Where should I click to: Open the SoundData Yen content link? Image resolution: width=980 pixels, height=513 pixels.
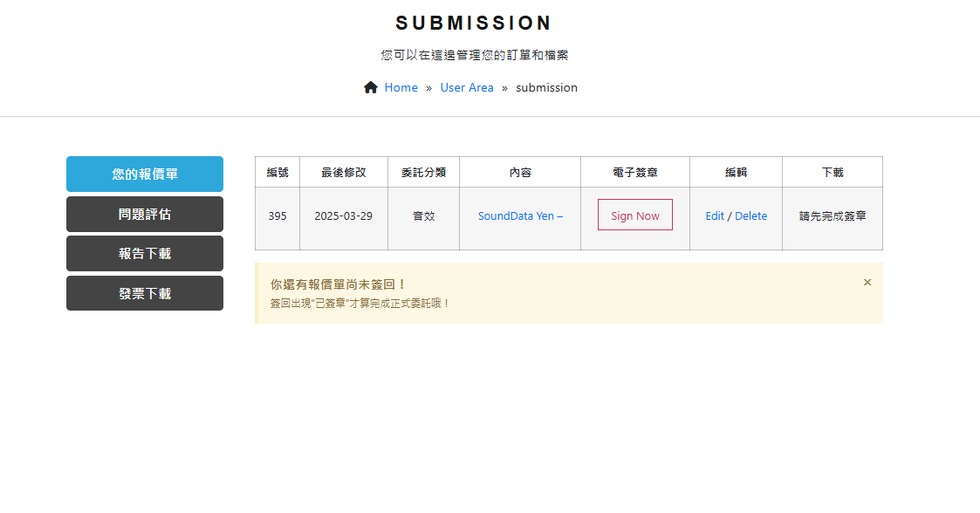pyautogui.click(x=520, y=215)
